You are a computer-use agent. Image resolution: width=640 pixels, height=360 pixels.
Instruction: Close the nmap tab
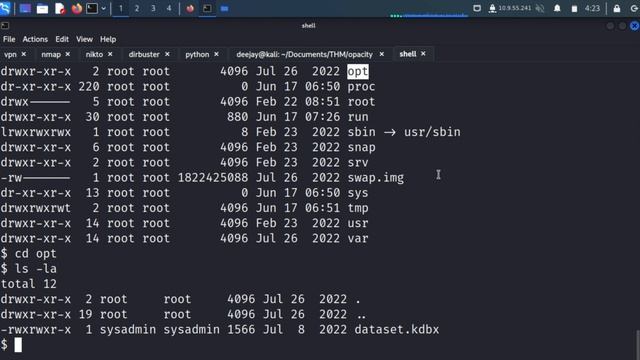pos(68,54)
